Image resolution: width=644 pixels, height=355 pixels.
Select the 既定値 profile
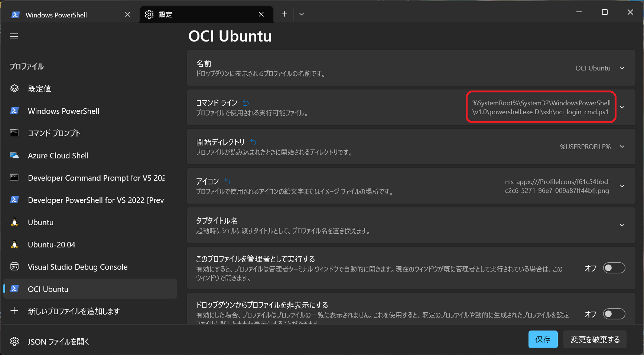(90, 89)
